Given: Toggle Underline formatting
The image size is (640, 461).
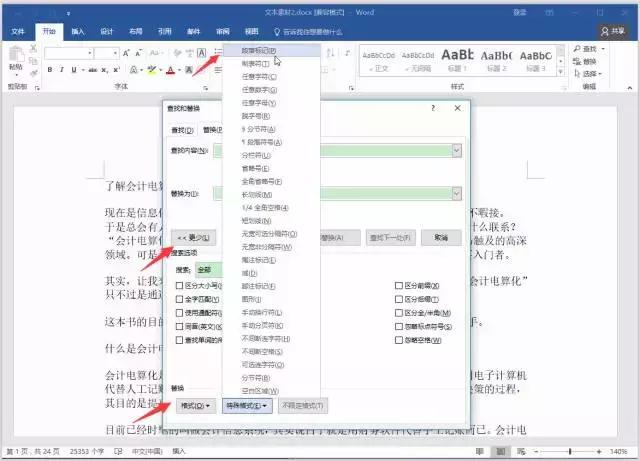Looking at the screenshot, I should point(74,70).
